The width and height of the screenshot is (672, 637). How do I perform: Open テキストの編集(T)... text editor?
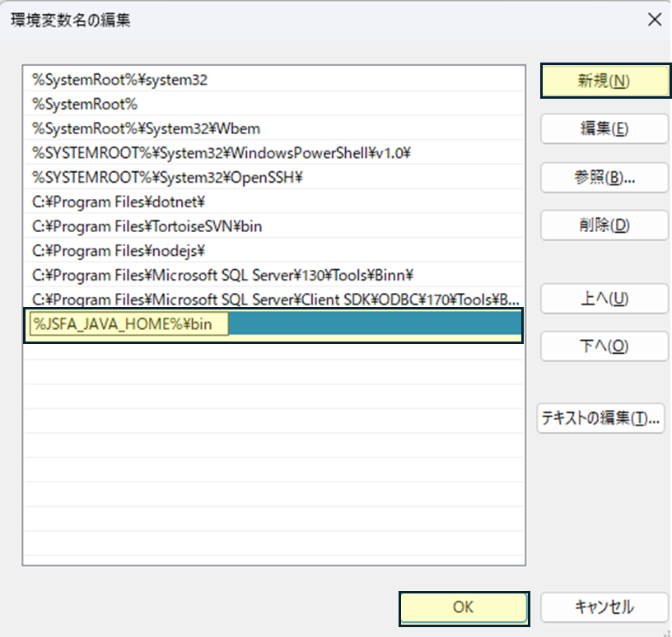pos(600,418)
